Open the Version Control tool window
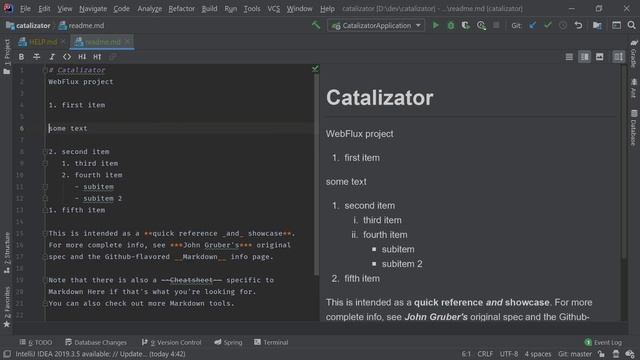The image size is (640, 360). tap(171, 342)
